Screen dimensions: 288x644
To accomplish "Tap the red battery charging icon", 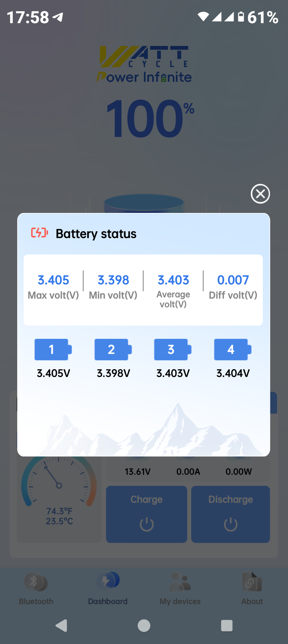I will click(x=40, y=233).
